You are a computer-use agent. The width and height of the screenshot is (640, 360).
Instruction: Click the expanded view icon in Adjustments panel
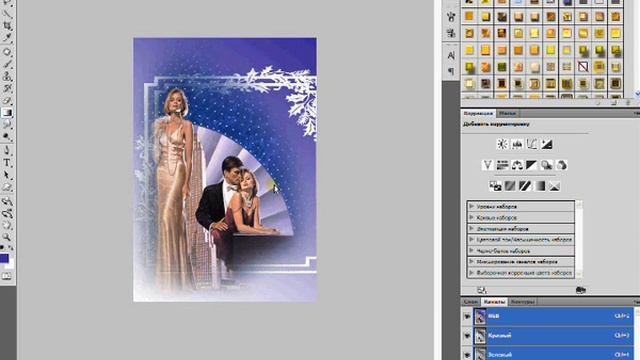pyautogui.click(x=482, y=290)
